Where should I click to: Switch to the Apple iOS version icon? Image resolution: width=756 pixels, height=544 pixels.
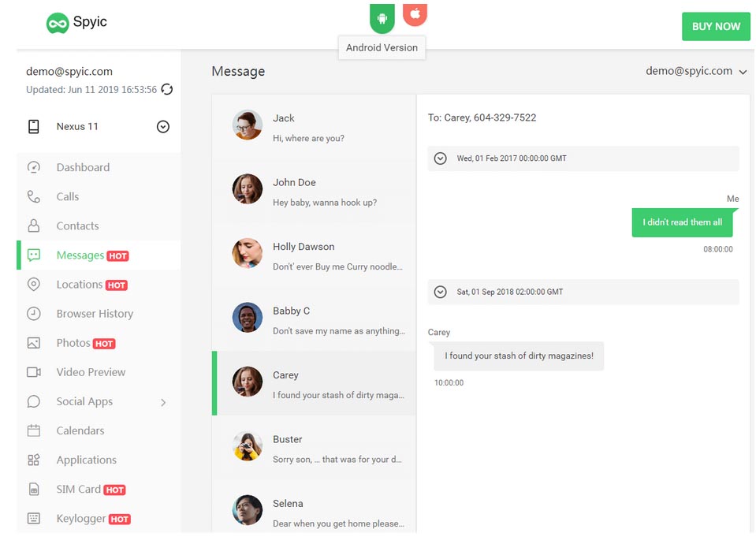pyautogui.click(x=415, y=14)
